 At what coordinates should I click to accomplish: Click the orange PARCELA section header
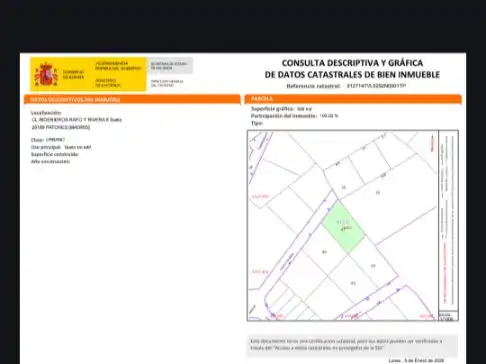pos(353,99)
